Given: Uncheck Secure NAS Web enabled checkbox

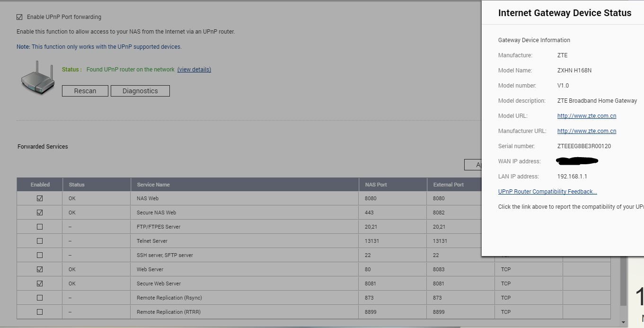Looking at the screenshot, I should coord(40,213).
